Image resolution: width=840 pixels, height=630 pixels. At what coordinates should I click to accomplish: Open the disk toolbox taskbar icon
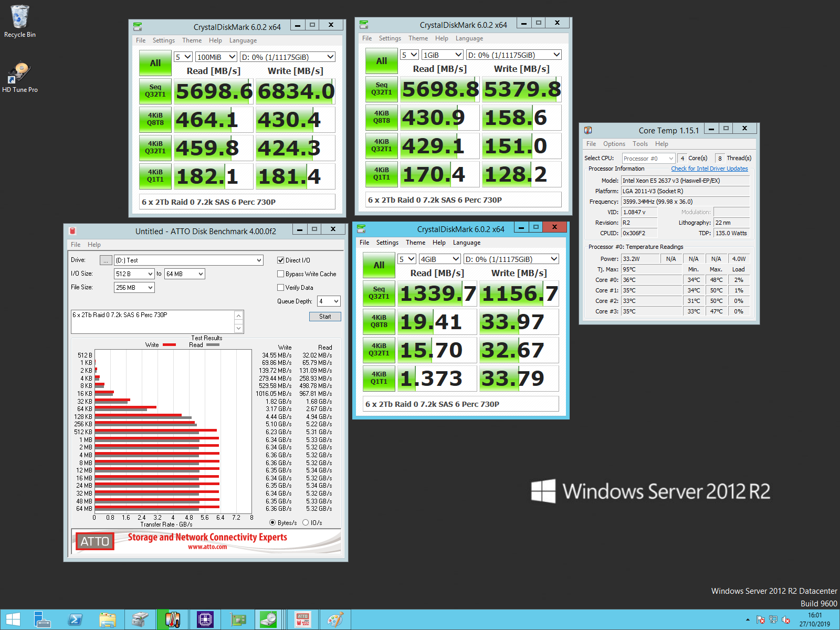click(x=140, y=619)
